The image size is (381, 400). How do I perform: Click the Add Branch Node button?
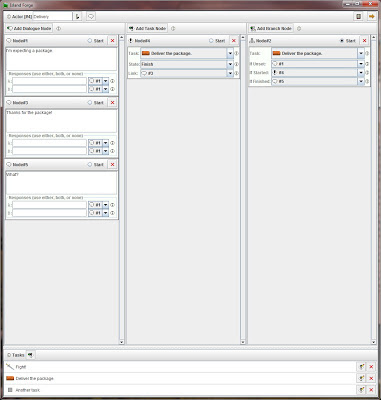(271, 29)
